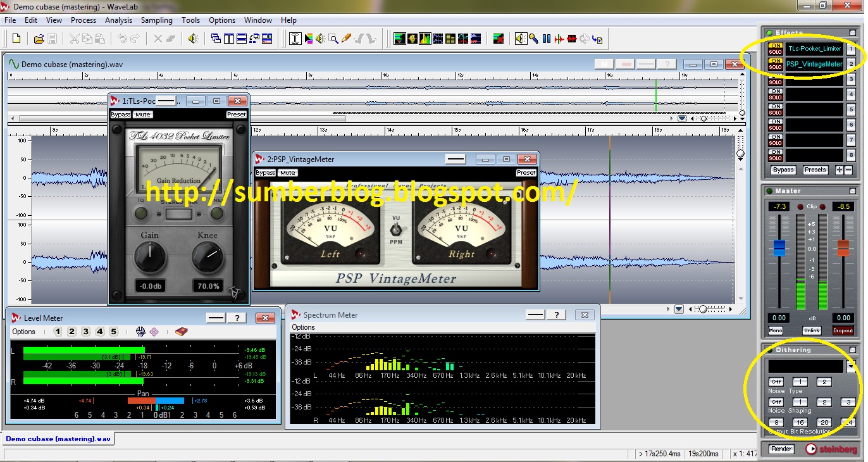Click the green Effects panel power LED
868x462 pixels.
point(769,33)
